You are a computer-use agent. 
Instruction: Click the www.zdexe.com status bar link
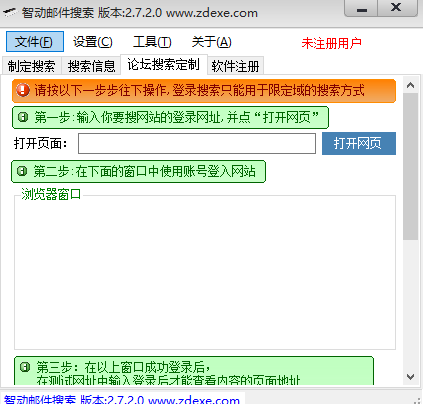pyautogui.click(x=193, y=400)
